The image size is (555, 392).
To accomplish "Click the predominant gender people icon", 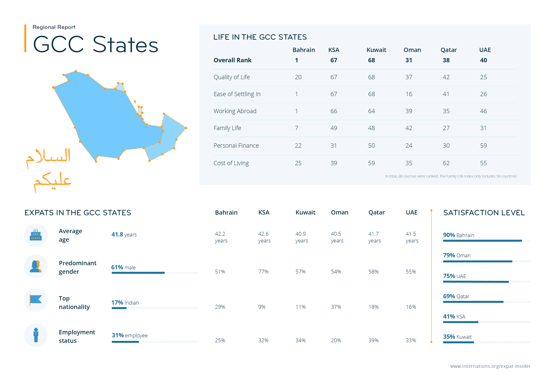I will coord(36,266).
